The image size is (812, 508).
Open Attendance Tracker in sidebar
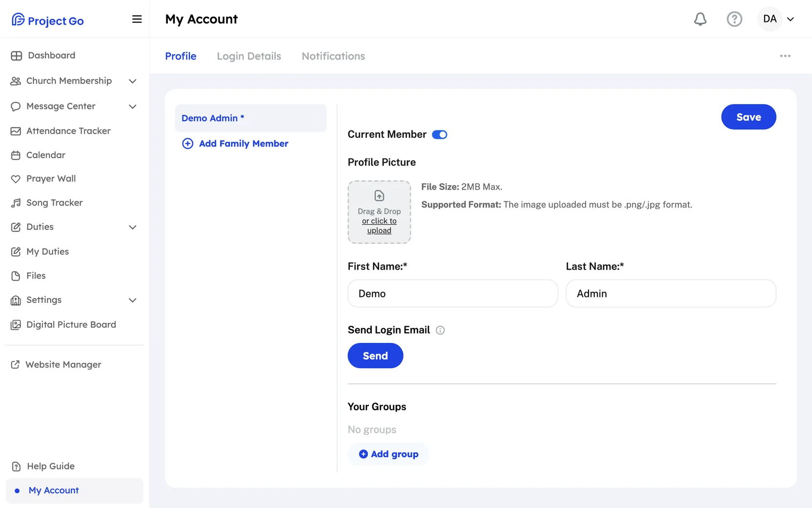coord(61,131)
